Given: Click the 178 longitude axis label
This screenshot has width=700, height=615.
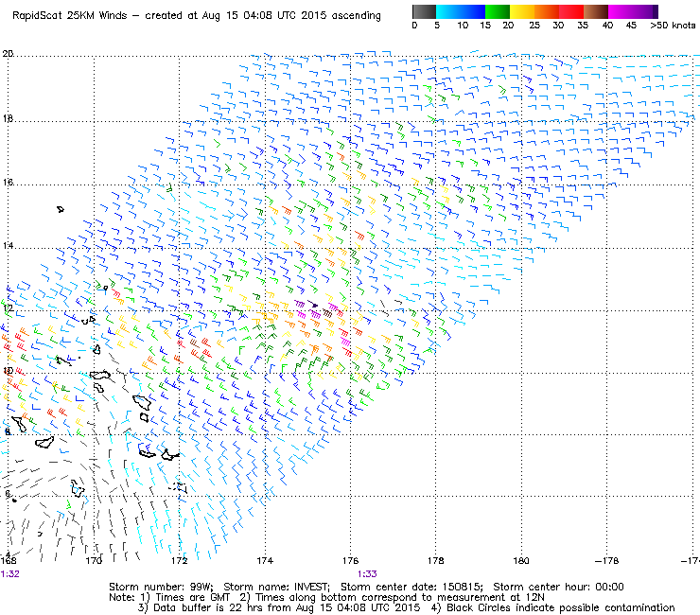Looking at the screenshot, I should coord(436,560).
